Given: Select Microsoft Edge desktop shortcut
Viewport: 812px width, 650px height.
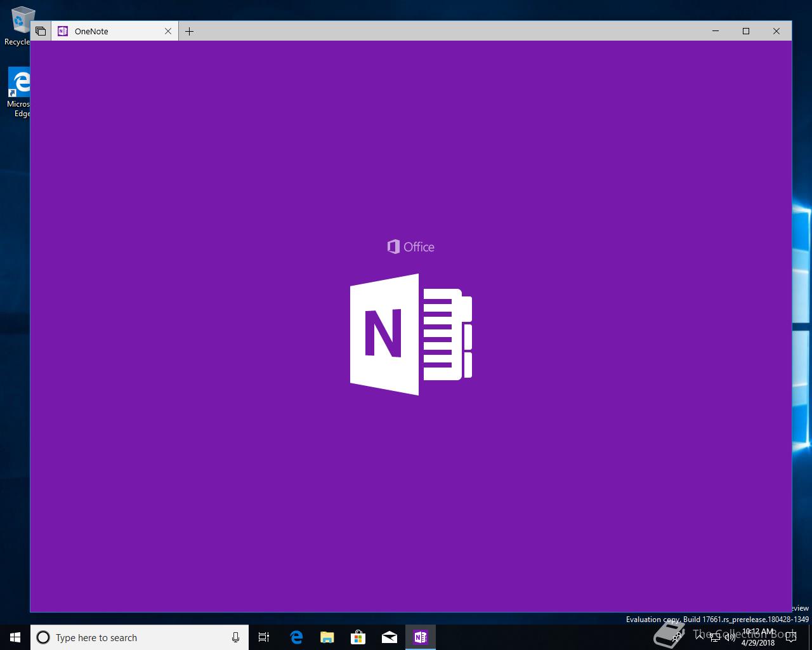Looking at the screenshot, I should click(x=19, y=93).
